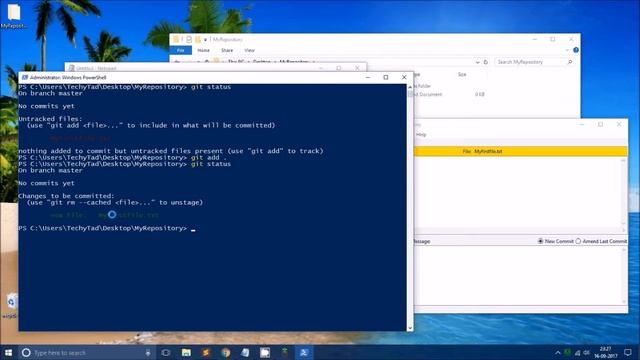Image resolution: width=640 pixels, height=360 pixels.
Task: Sort by the Size column header
Action: point(462,74)
